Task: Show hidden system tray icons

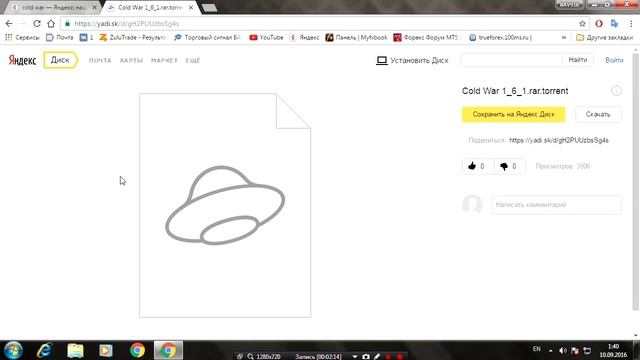Action: (551, 350)
